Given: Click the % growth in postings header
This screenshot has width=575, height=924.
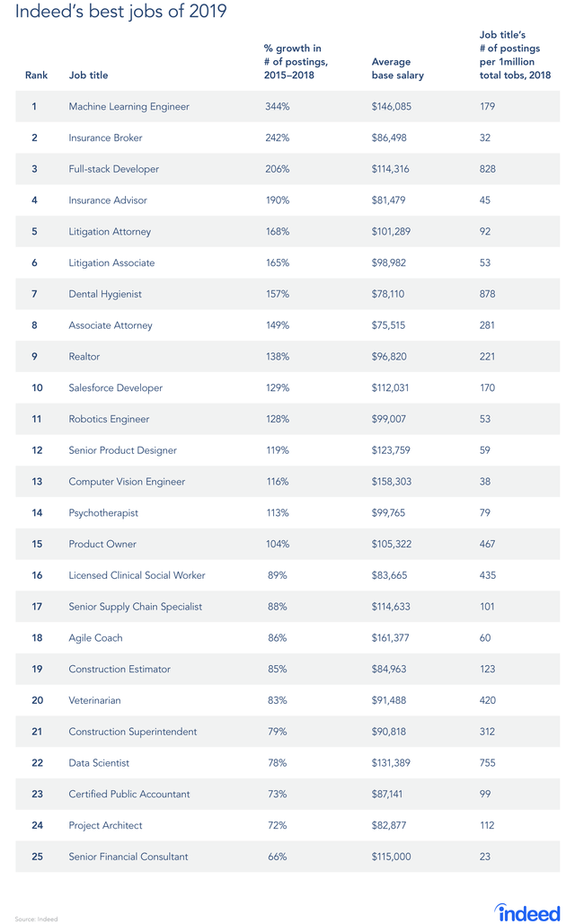Looking at the screenshot, I should (296, 62).
